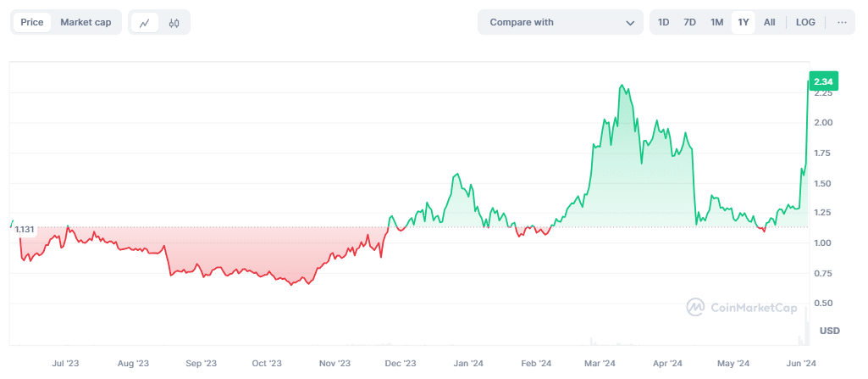868x379 pixels.
Task: Set time range to 7D
Action: coord(689,23)
